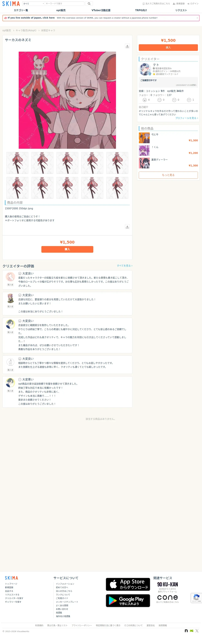Screen dimensions: 202x644
Task: Open creator テト's avatar
Action: point(145,70)
